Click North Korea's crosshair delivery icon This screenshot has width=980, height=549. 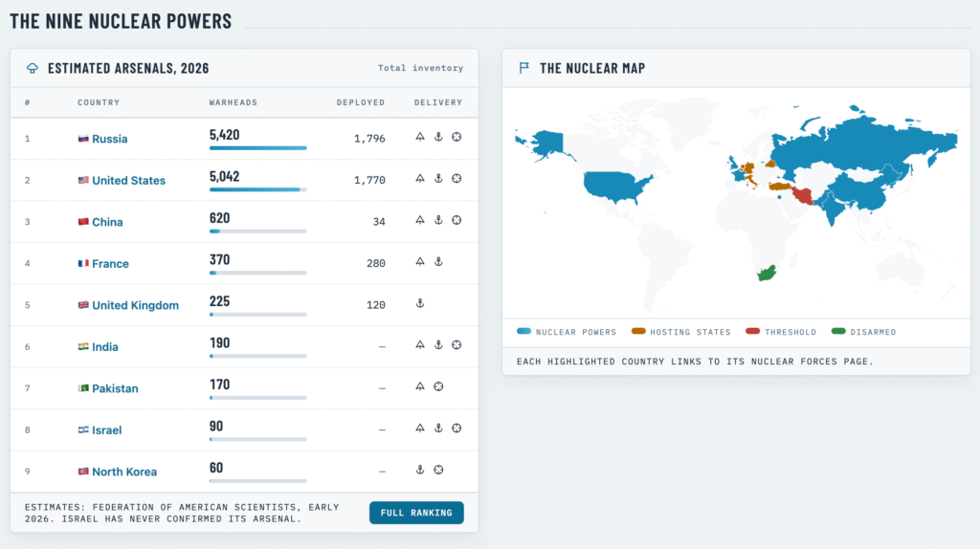pos(438,470)
